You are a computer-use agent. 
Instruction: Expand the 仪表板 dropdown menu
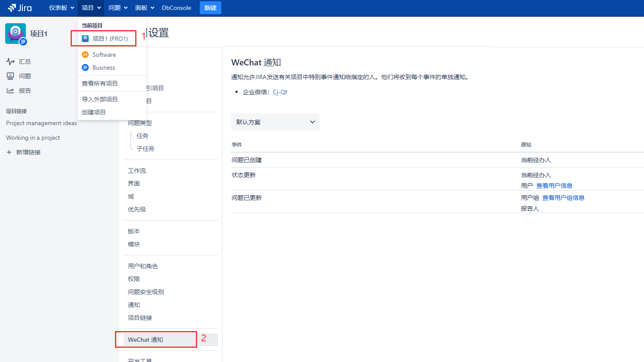(61, 8)
